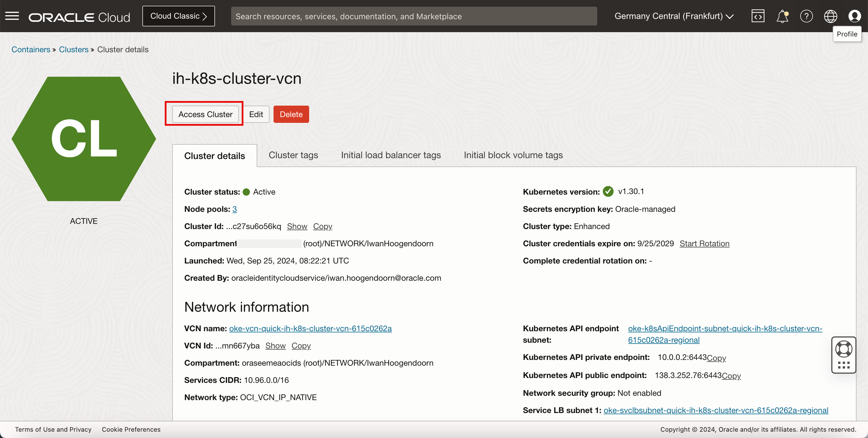Click the Access Cluster button
The height and width of the screenshot is (438, 868).
(x=205, y=114)
